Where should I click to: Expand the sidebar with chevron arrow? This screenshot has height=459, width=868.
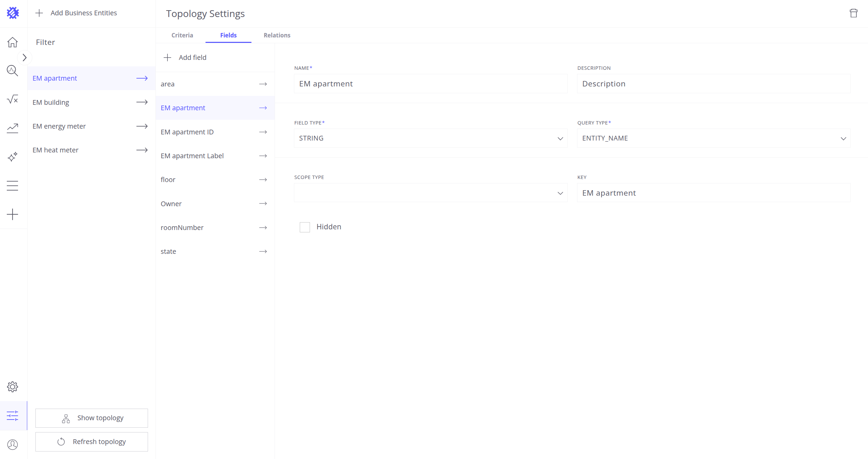pyautogui.click(x=24, y=58)
